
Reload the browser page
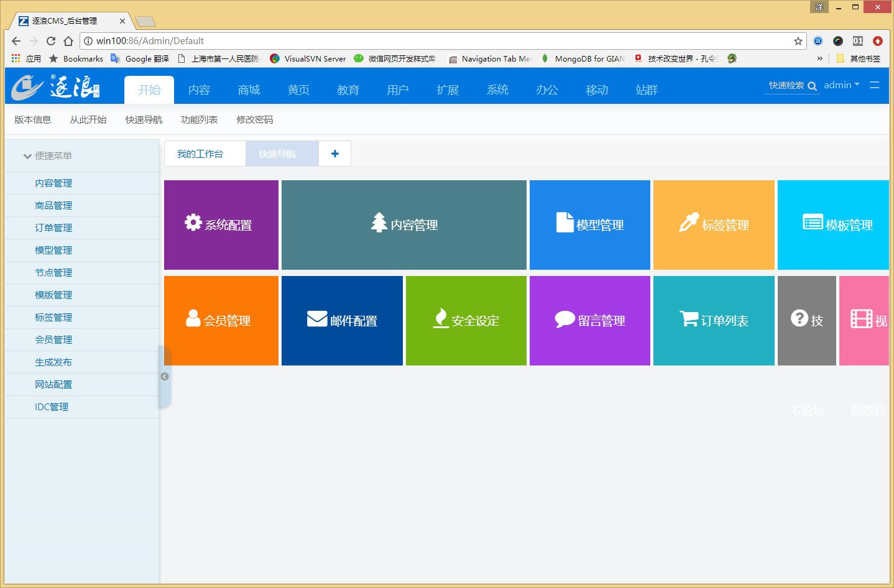(x=51, y=41)
